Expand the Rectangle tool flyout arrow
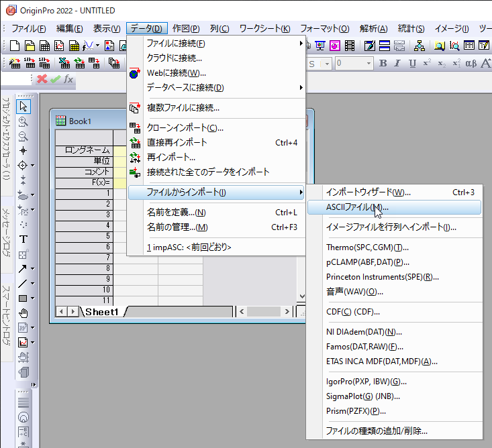This screenshot has width=492, height=448. click(33, 298)
